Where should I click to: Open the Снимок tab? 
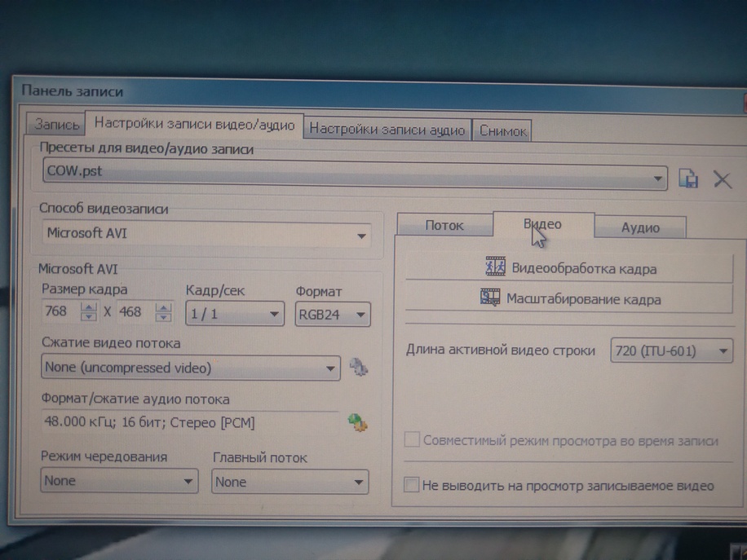click(x=502, y=130)
